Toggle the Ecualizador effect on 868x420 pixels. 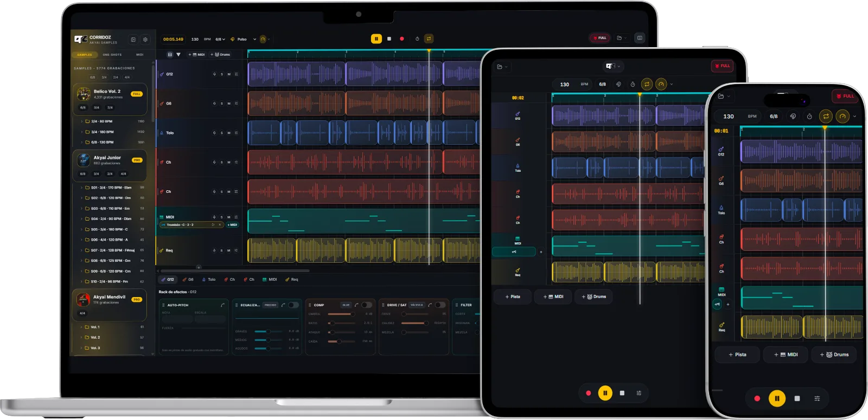pyautogui.click(x=293, y=305)
